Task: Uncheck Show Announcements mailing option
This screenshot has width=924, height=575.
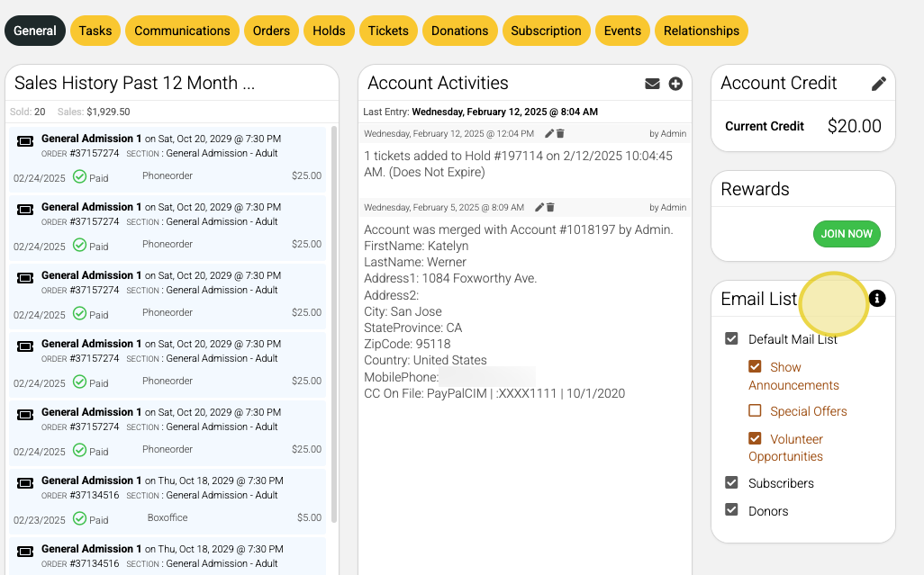Action: click(x=755, y=366)
